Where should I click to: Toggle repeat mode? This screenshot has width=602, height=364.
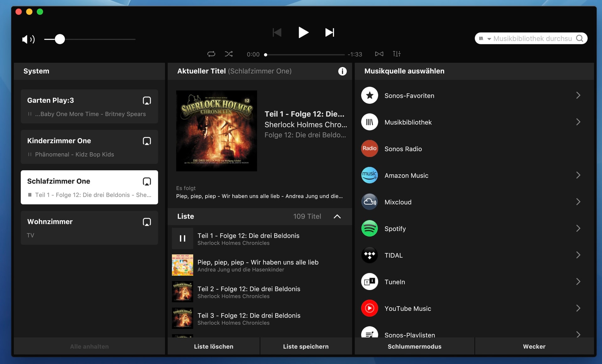tap(211, 54)
